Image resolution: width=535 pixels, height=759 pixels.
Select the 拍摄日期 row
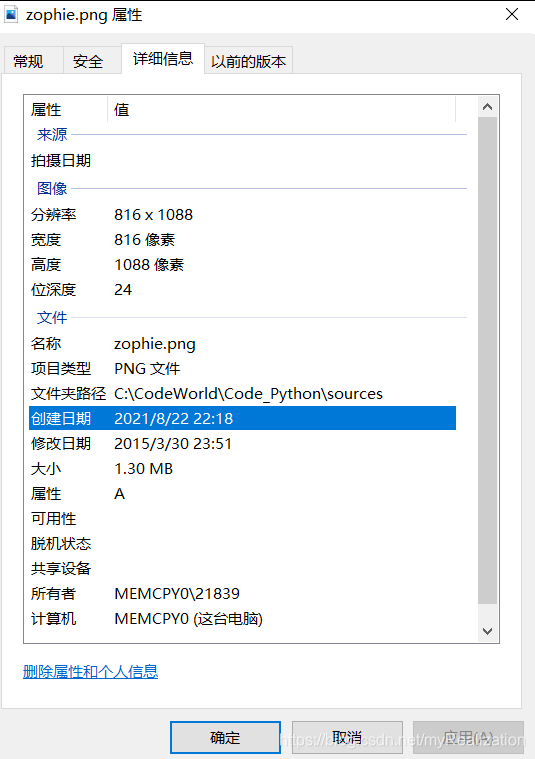(x=243, y=160)
